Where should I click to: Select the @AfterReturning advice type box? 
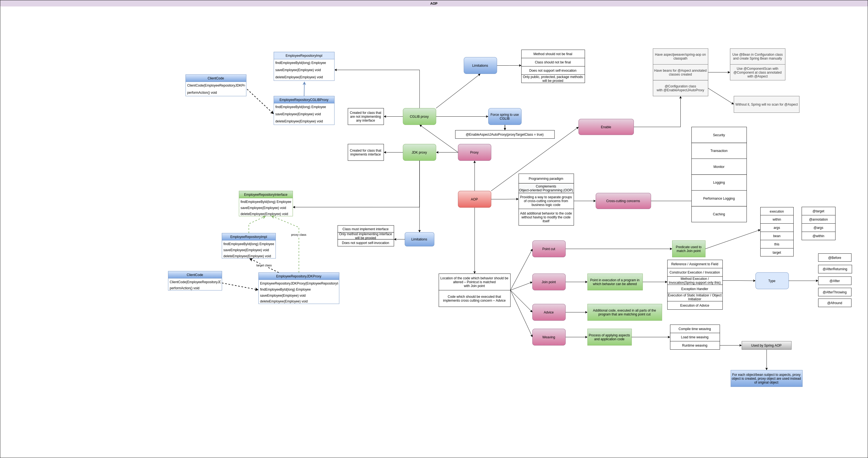coord(835,269)
